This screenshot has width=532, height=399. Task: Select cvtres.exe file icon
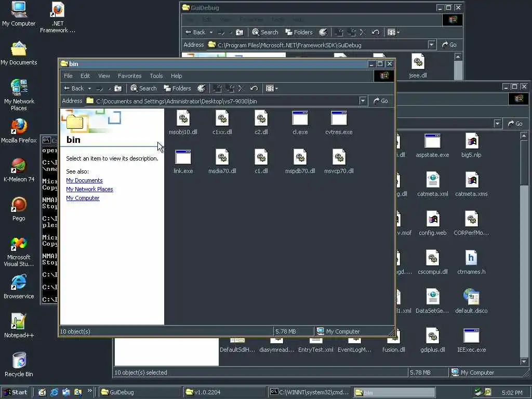(x=339, y=118)
